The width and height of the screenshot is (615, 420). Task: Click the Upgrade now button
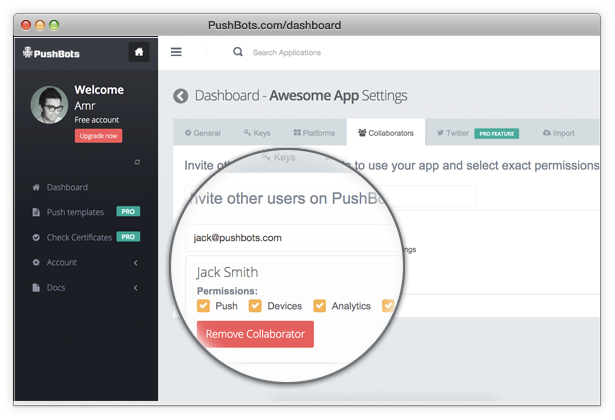click(x=98, y=136)
